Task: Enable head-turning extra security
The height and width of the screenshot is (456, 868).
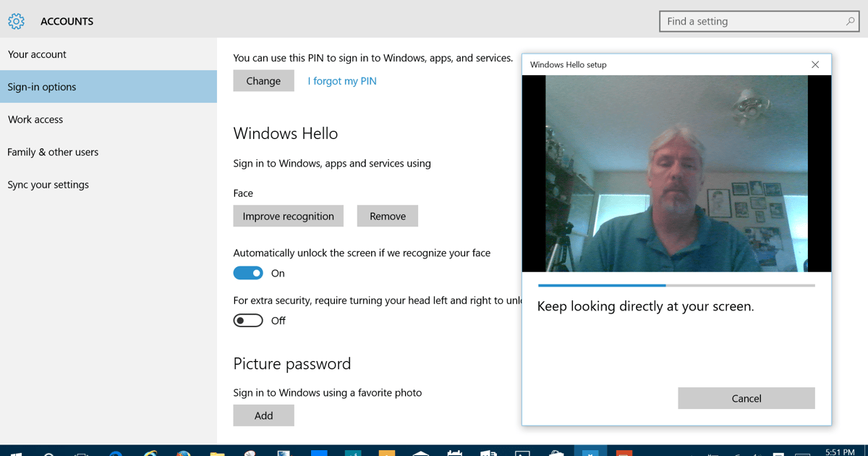Action: (248, 320)
